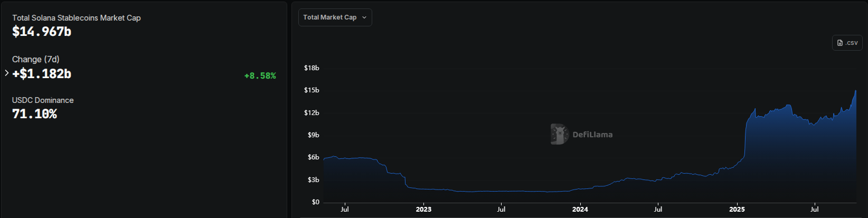Screen dimensions: 868x218
Task: Click the file icon in the .csv button
Action: pos(840,43)
